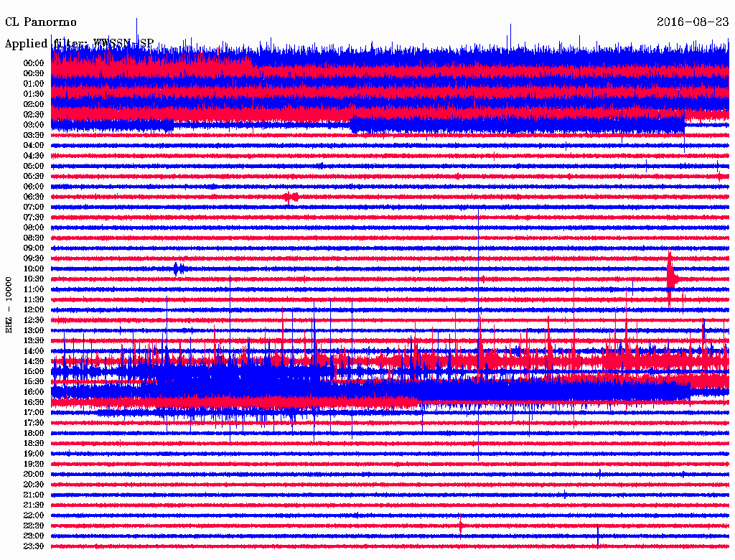Click the 10:00 time label
735x560 pixels.
33,269
